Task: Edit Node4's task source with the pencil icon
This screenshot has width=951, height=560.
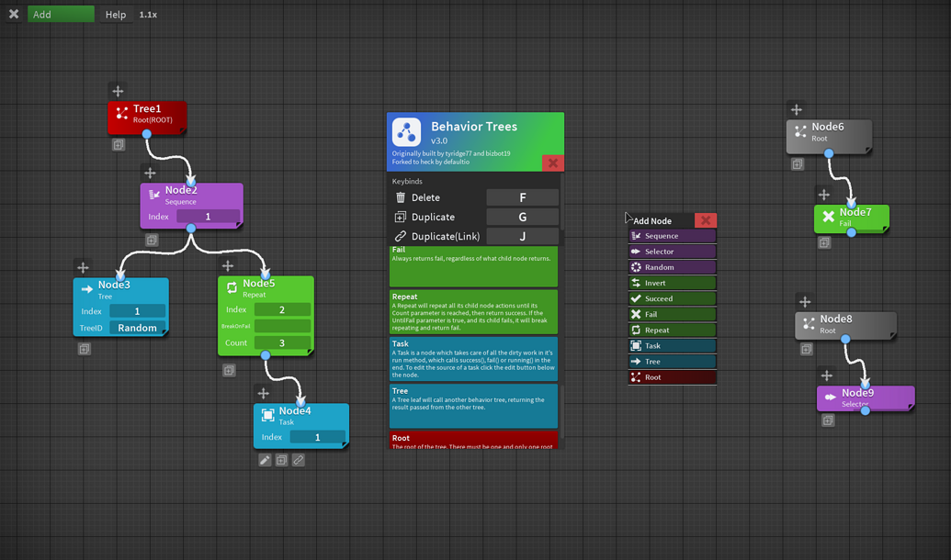Action: tap(266, 459)
